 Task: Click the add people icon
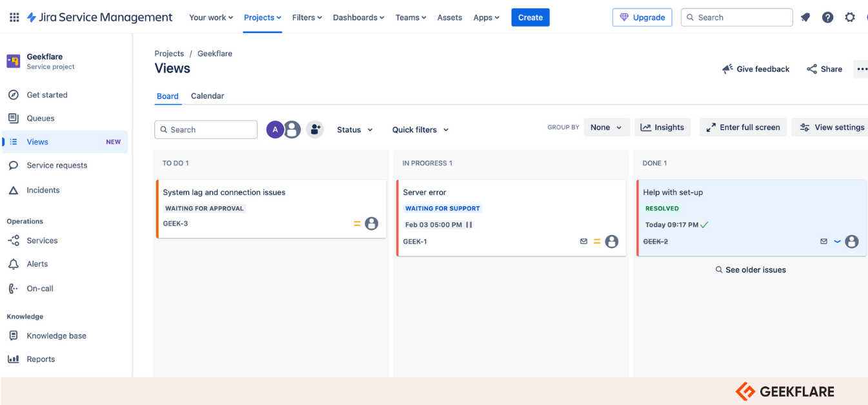tap(314, 130)
